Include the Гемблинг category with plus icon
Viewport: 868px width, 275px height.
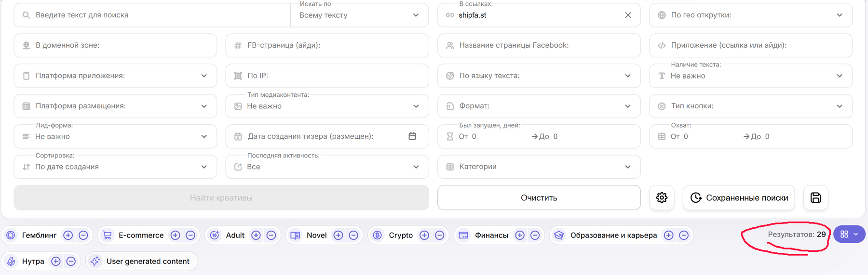click(68, 235)
